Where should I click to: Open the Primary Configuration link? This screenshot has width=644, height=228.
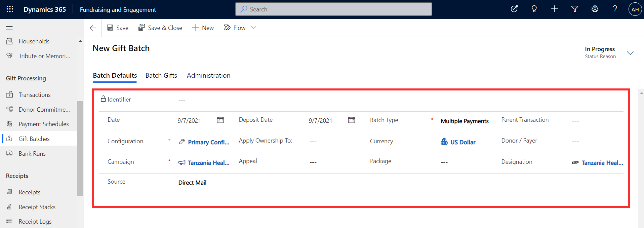tap(208, 142)
